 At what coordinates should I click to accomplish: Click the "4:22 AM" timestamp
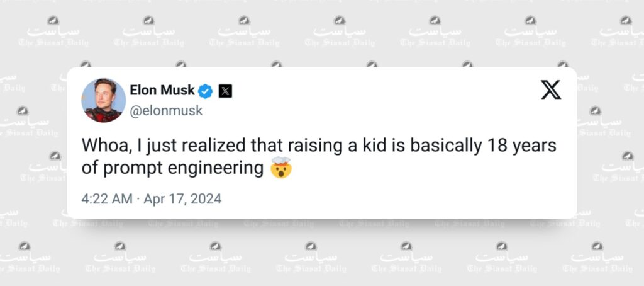click(107, 199)
